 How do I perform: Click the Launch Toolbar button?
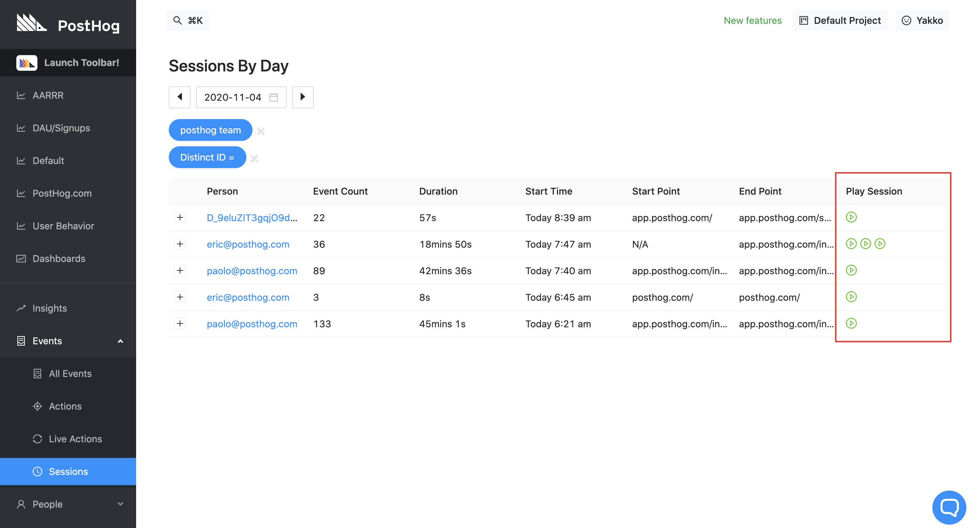pyautogui.click(x=68, y=62)
